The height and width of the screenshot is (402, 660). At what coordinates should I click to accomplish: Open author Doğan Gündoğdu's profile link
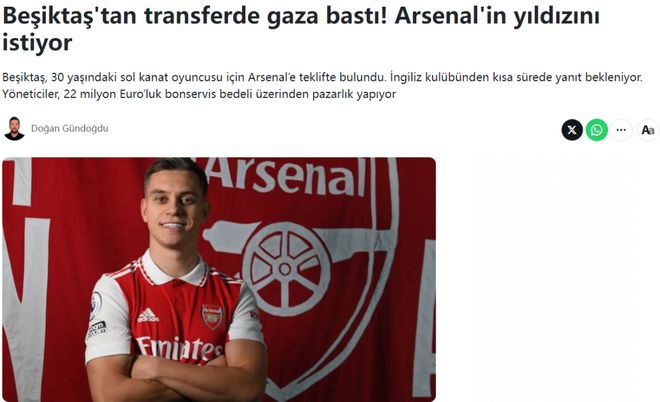[x=70, y=129]
